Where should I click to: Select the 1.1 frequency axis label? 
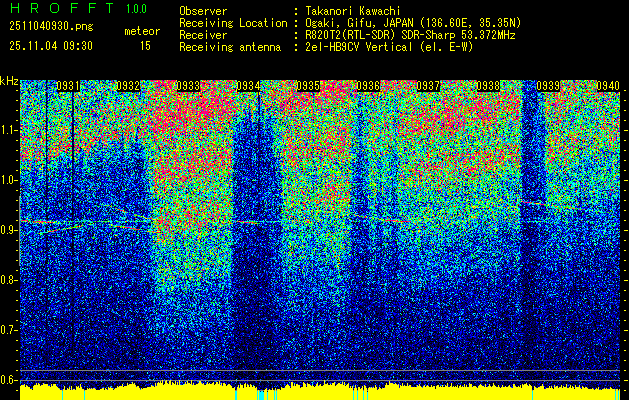point(9,130)
